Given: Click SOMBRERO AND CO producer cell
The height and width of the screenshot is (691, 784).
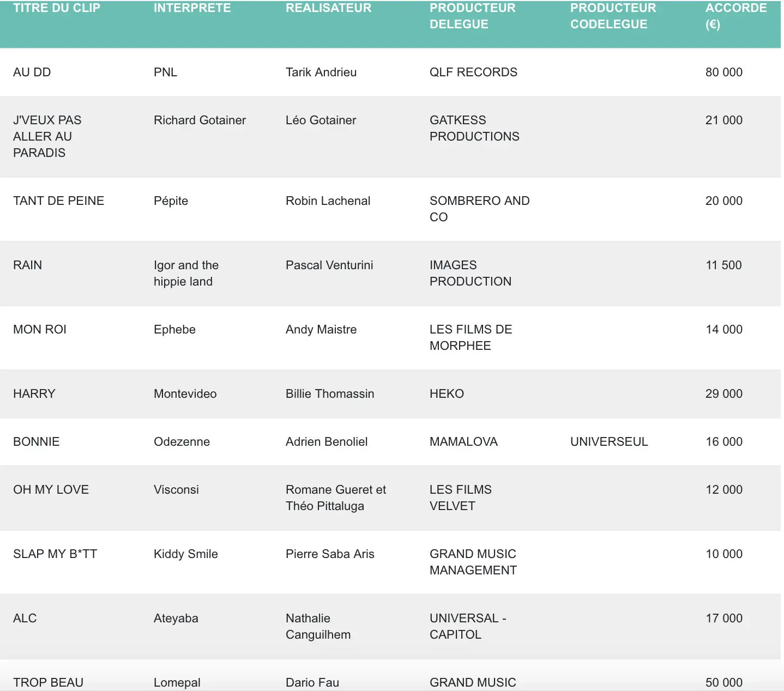Looking at the screenshot, I should (x=479, y=209).
